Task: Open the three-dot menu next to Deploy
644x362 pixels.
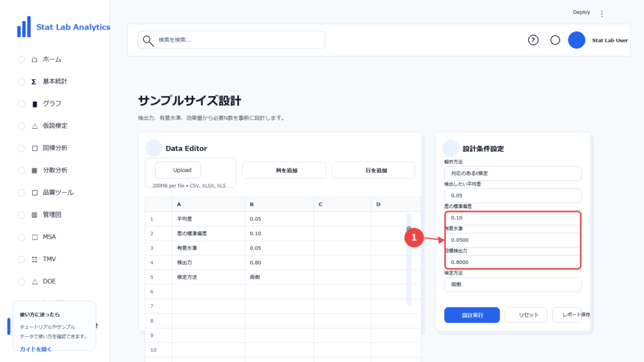Action: [x=602, y=14]
